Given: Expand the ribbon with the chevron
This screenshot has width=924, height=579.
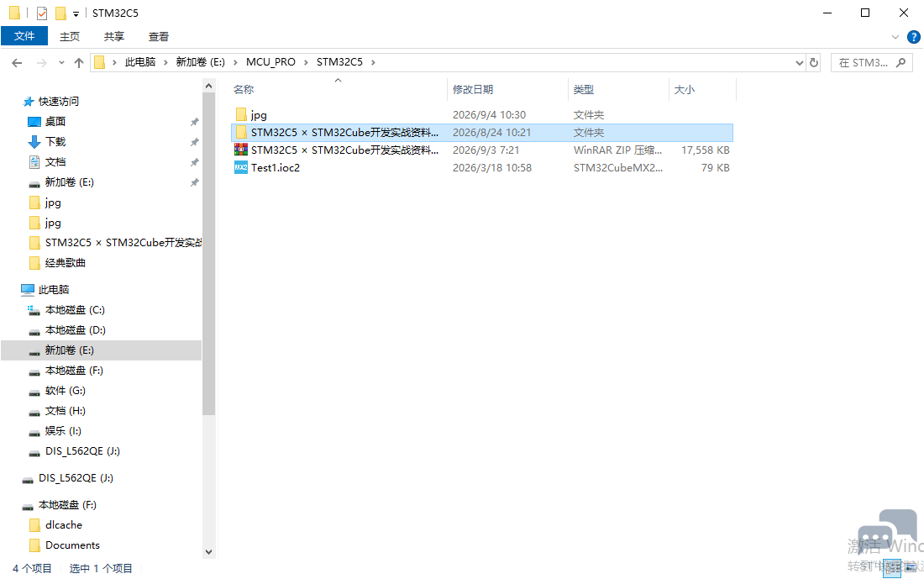Looking at the screenshot, I should click(x=895, y=37).
